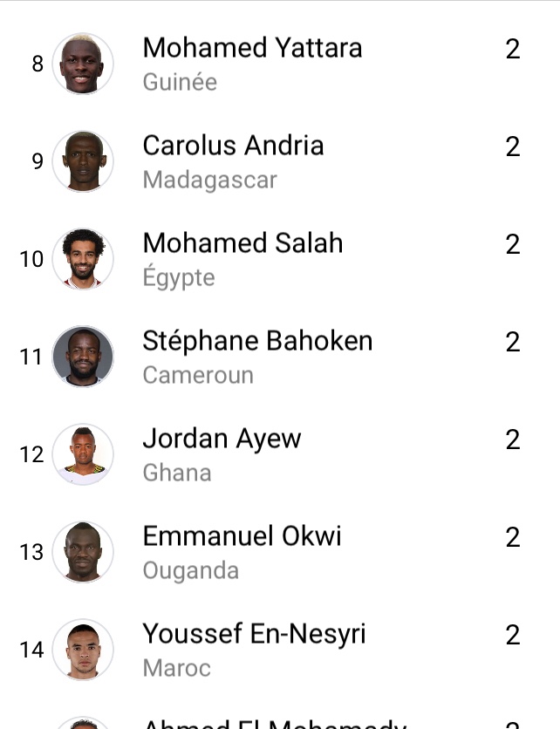Tap the Madagascar team label
Image resolution: width=560 pixels, height=729 pixels.
[209, 181]
